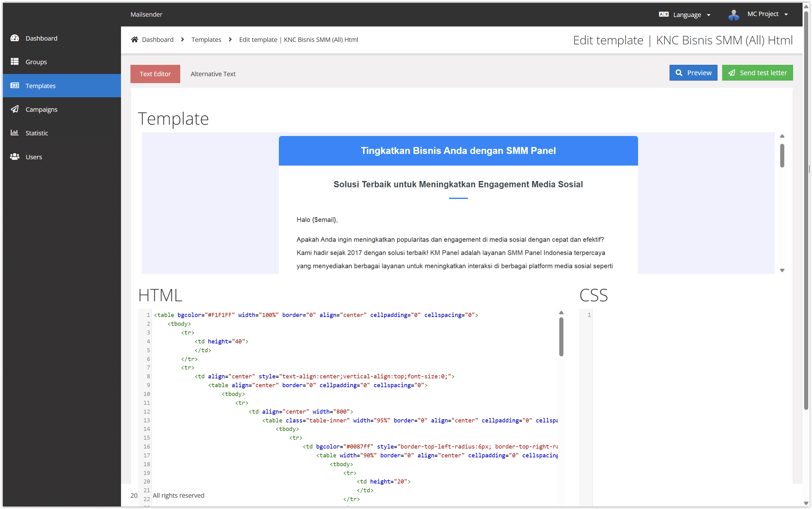Open the Dashboard breadcrumb link

click(x=158, y=39)
